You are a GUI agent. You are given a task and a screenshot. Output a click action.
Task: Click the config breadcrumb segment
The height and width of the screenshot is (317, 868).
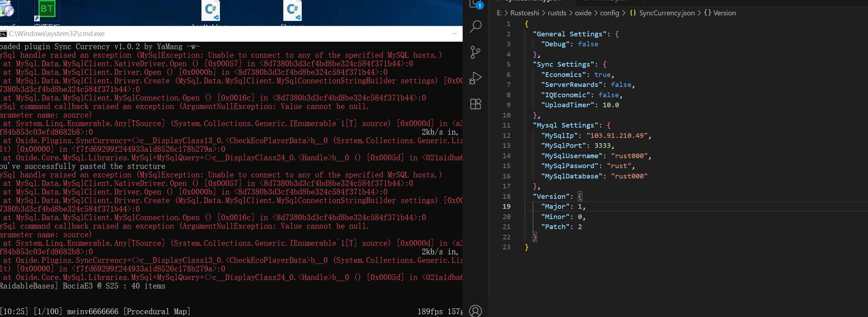(609, 13)
